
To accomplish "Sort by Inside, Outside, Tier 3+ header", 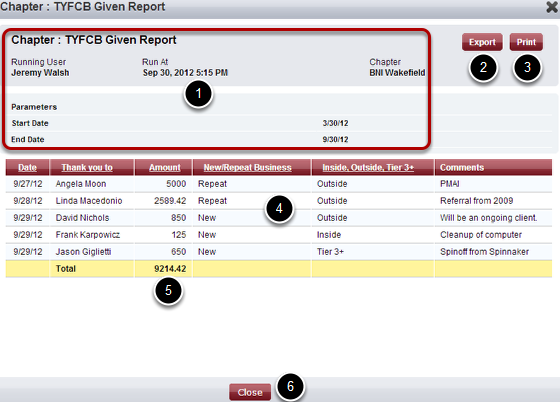I will point(368,167).
